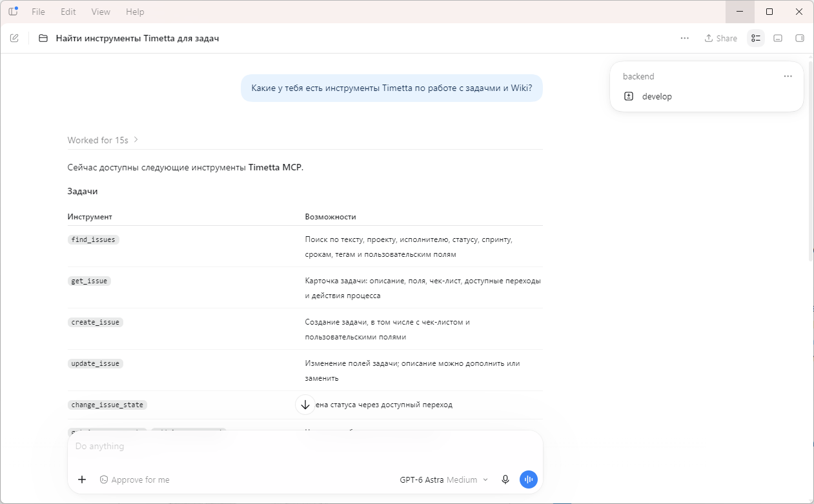Start a new chat with pencil icon
Screen dimensions: 814x504
point(14,38)
